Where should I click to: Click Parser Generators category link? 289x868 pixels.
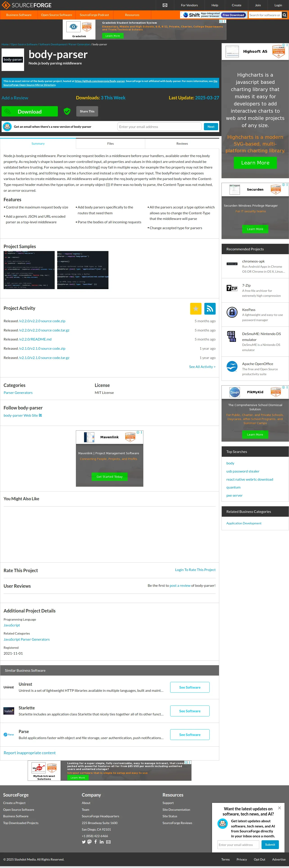pos(18,393)
